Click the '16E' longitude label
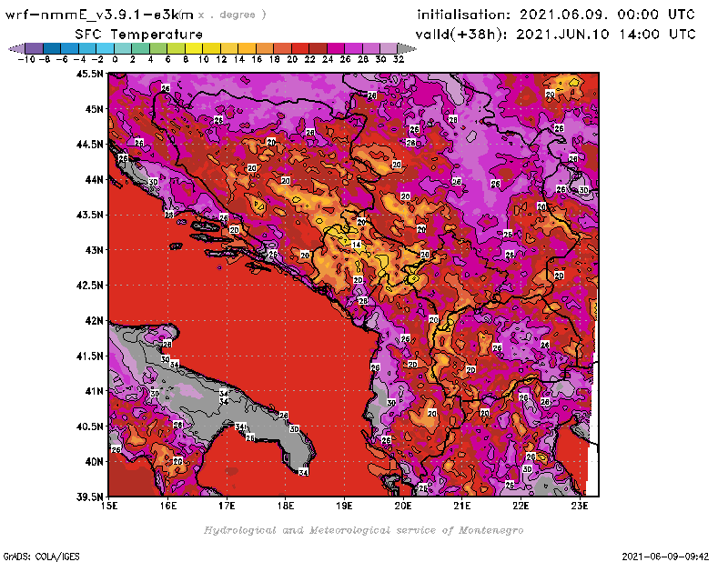The image size is (728, 562). coord(168,506)
